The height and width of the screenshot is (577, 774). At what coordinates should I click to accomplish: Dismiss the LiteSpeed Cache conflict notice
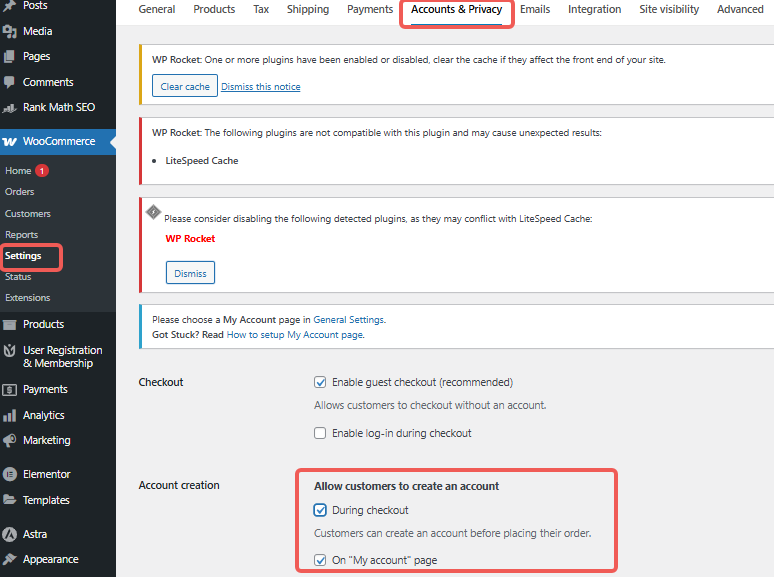click(x=190, y=273)
